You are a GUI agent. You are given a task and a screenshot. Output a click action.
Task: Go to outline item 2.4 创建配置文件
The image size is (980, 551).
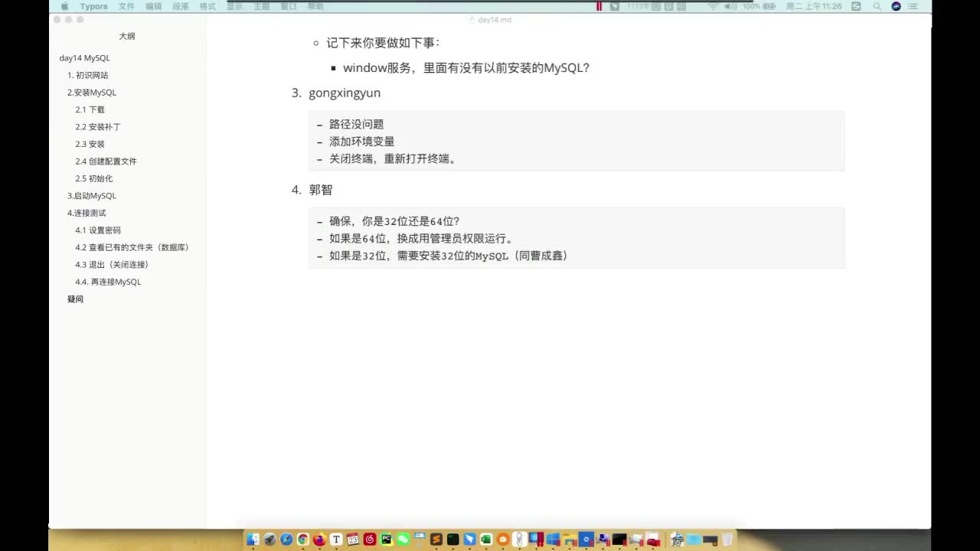point(106,161)
